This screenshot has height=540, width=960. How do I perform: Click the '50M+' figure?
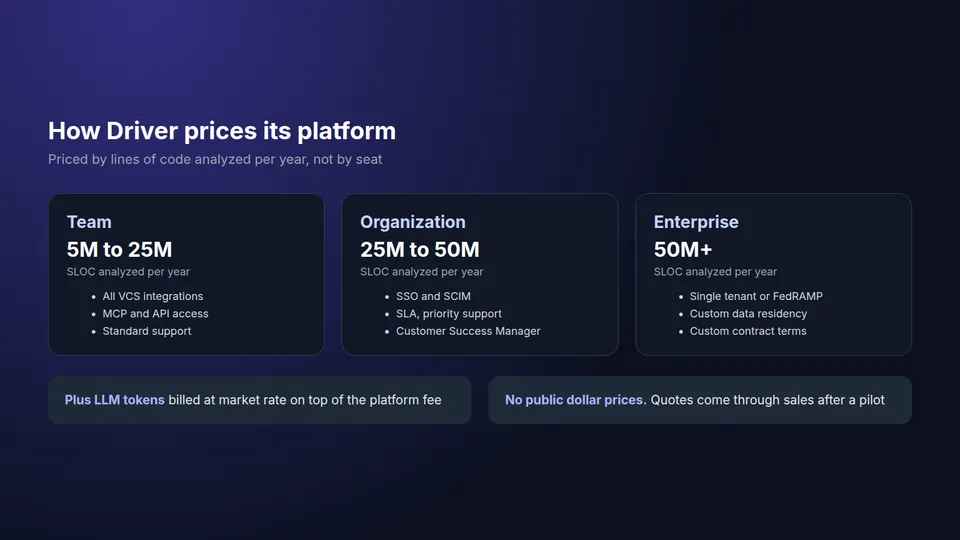[x=683, y=249]
